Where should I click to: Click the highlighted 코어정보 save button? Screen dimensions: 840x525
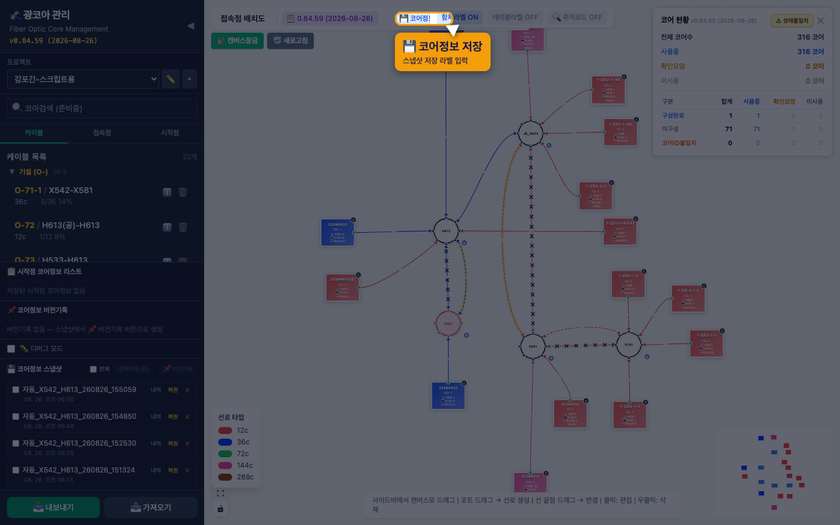pyautogui.click(x=424, y=18)
